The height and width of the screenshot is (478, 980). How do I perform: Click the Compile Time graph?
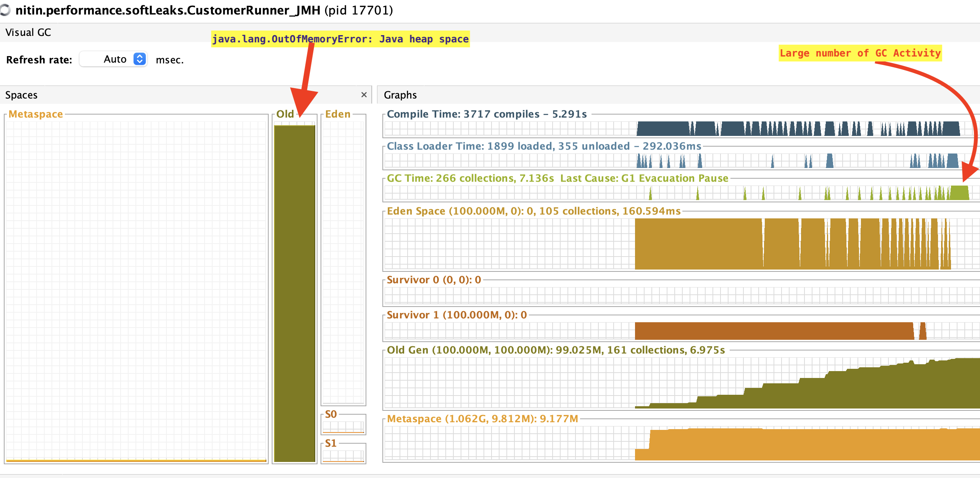click(681, 129)
